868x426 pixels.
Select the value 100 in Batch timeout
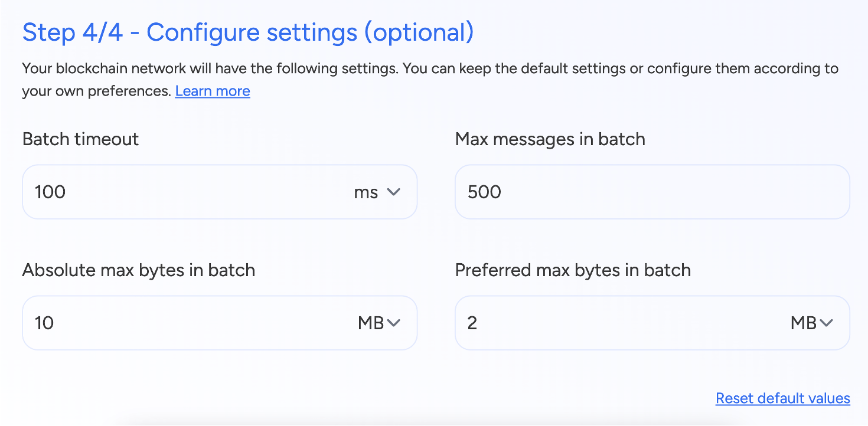pos(49,192)
